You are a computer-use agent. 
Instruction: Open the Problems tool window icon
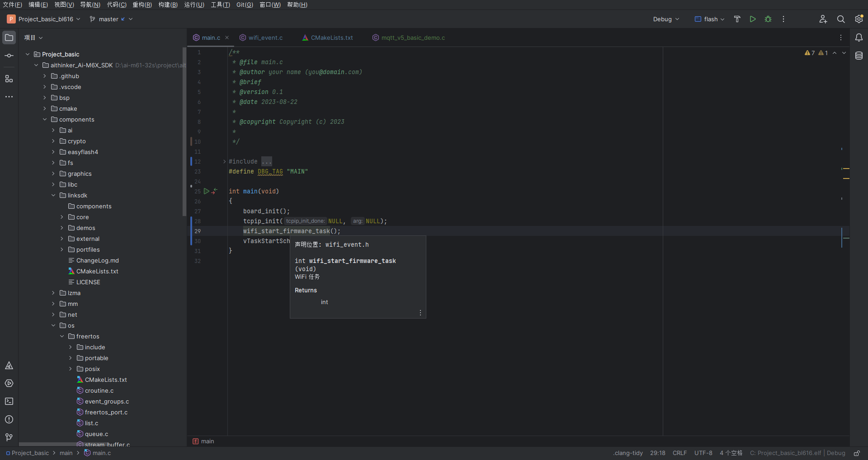pos(9,419)
